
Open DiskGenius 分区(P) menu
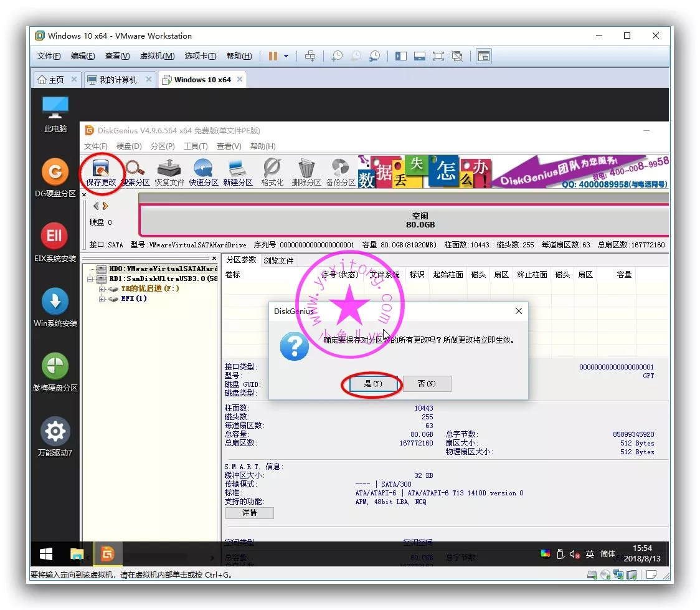point(163,146)
